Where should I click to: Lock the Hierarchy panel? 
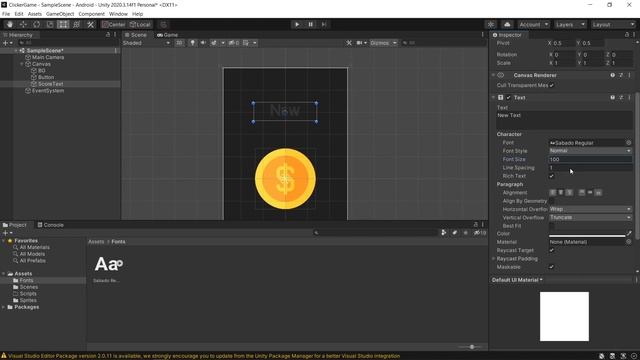coord(108,35)
